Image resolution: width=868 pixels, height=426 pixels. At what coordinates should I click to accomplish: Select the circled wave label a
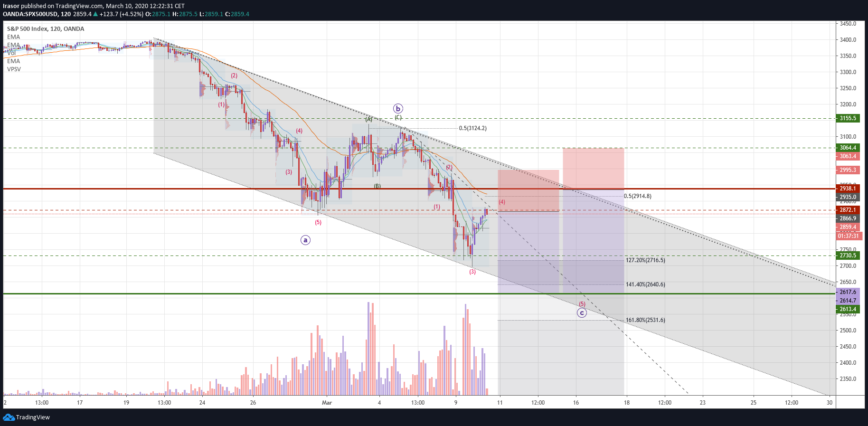pyautogui.click(x=305, y=240)
